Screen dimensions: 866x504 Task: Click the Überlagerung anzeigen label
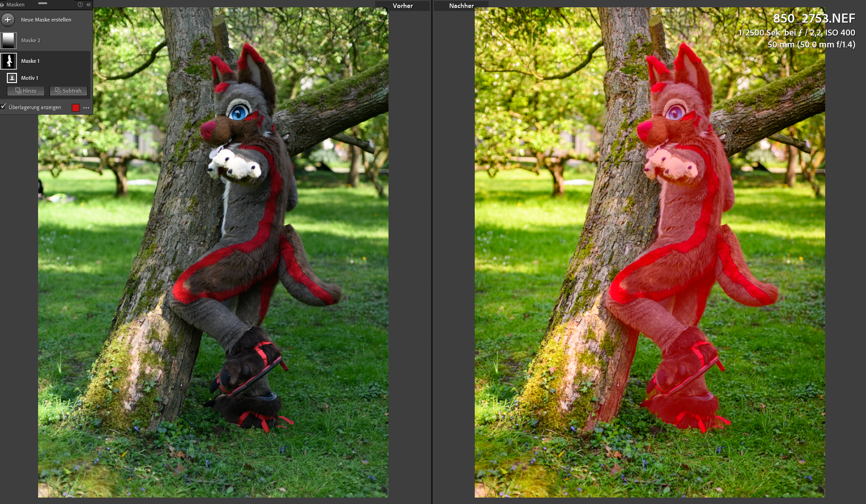(x=35, y=107)
